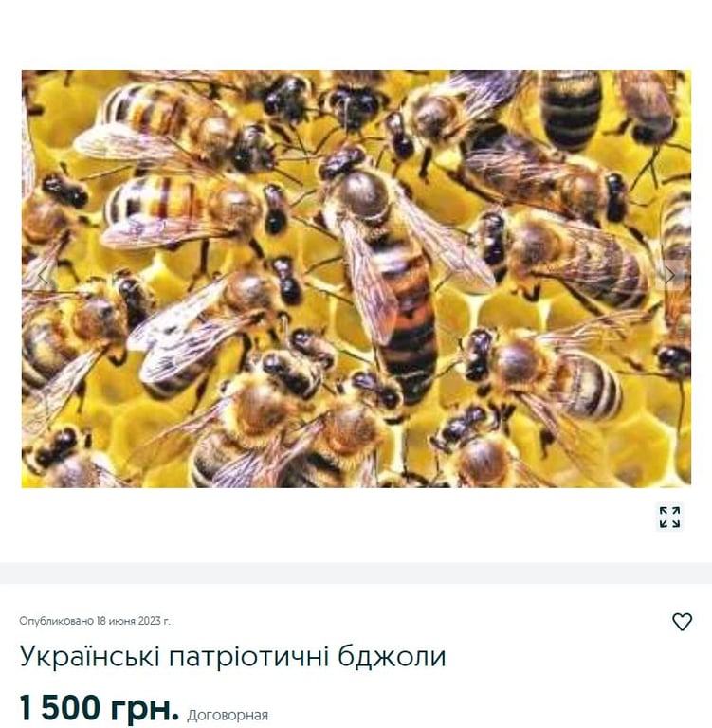Click the грн. currency text

(144, 709)
